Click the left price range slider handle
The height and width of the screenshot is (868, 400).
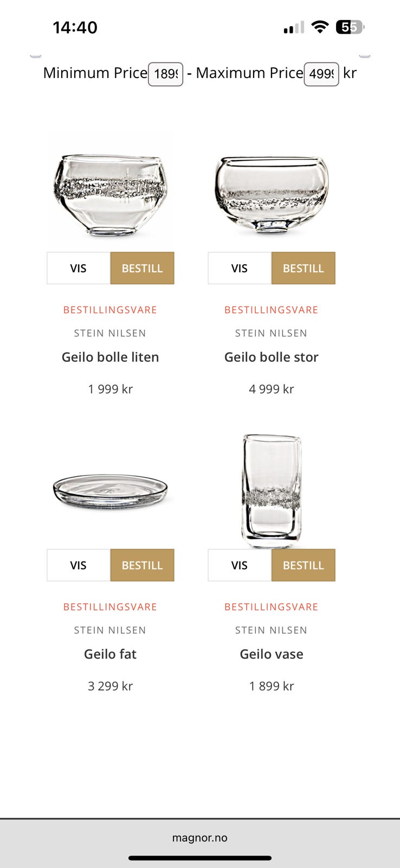tap(35, 55)
